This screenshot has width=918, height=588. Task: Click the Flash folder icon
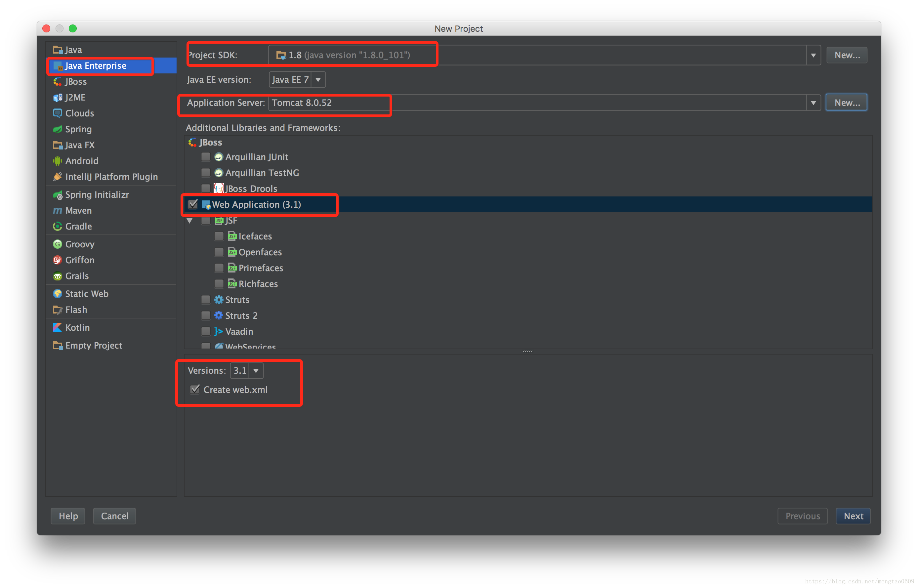[58, 310]
